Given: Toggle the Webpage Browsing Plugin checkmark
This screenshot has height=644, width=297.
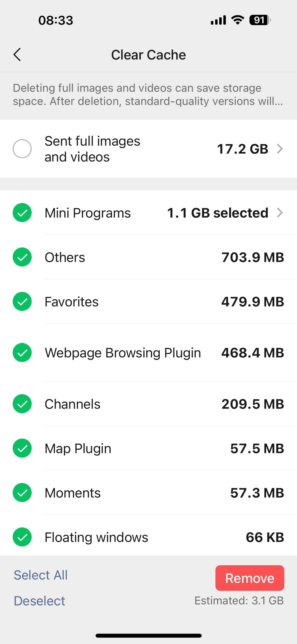Looking at the screenshot, I should [x=22, y=352].
